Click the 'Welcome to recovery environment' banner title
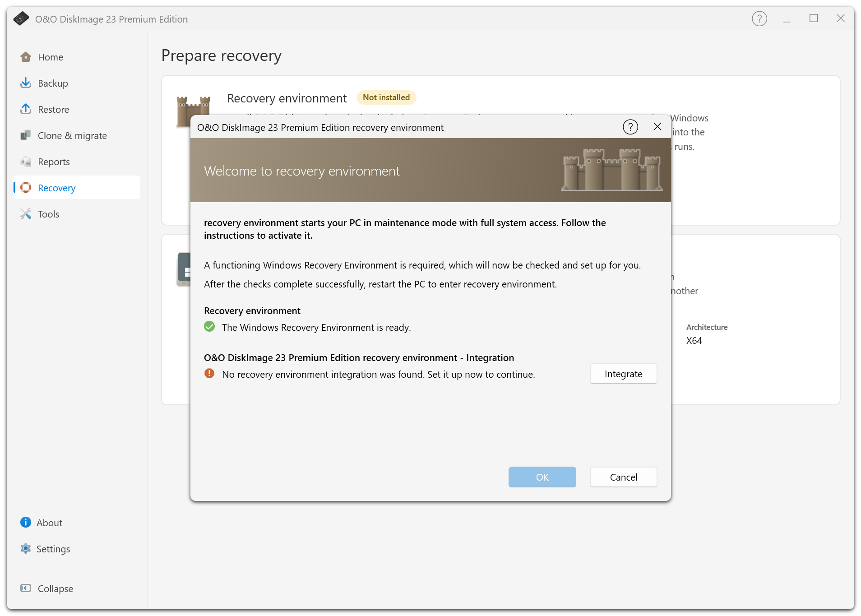This screenshot has height=616, width=861. tap(302, 171)
